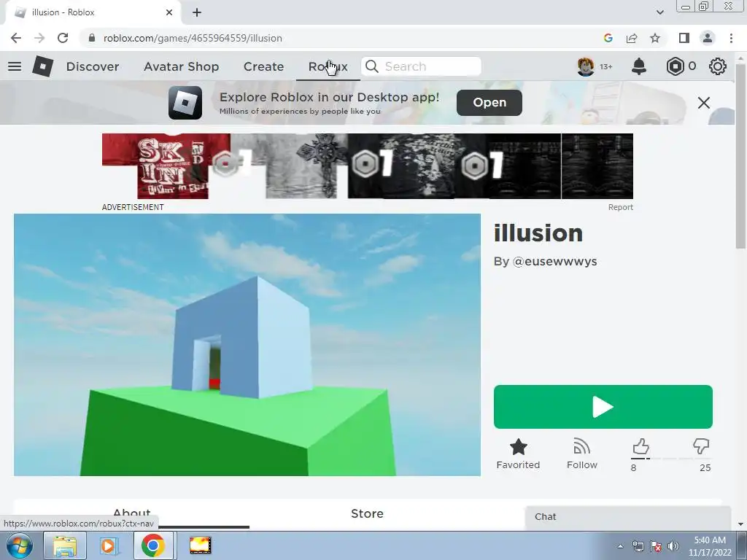Open the Chrome profile icon
747x560 pixels.
(x=708, y=38)
